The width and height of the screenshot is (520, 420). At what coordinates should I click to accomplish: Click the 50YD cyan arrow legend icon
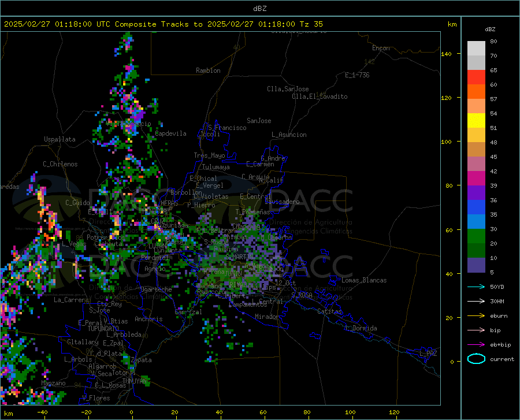476,287
